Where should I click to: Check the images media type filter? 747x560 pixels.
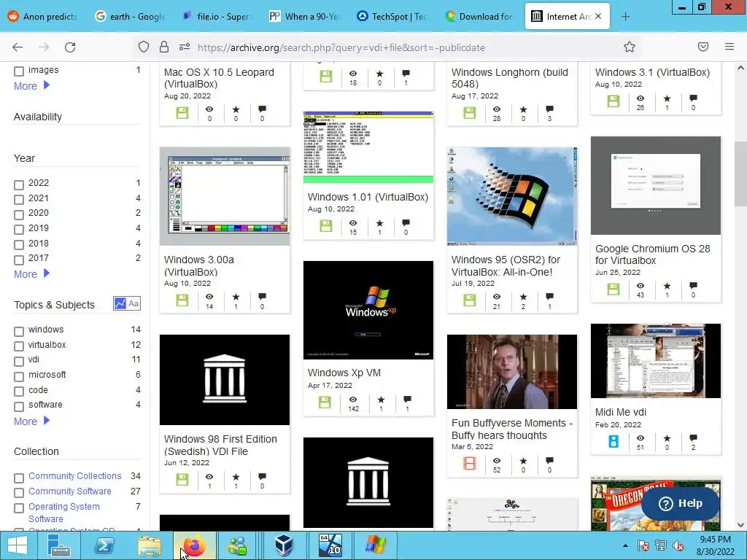click(19, 71)
